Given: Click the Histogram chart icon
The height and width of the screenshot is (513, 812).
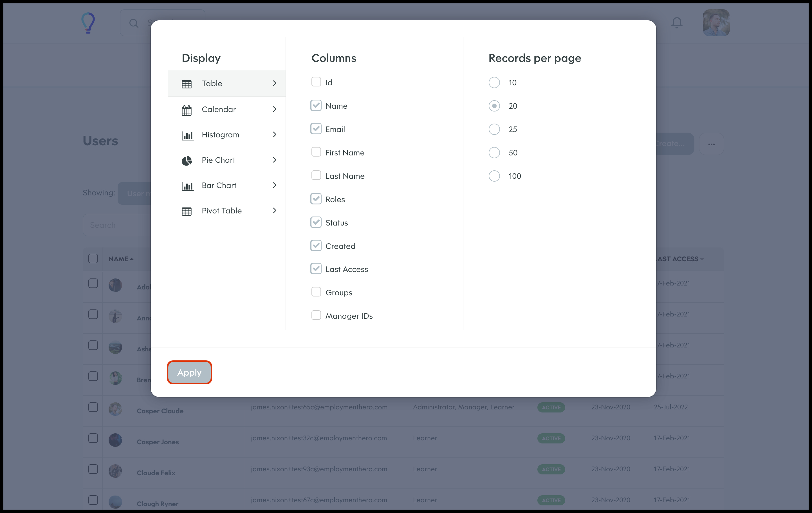Looking at the screenshot, I should point(187,135).
